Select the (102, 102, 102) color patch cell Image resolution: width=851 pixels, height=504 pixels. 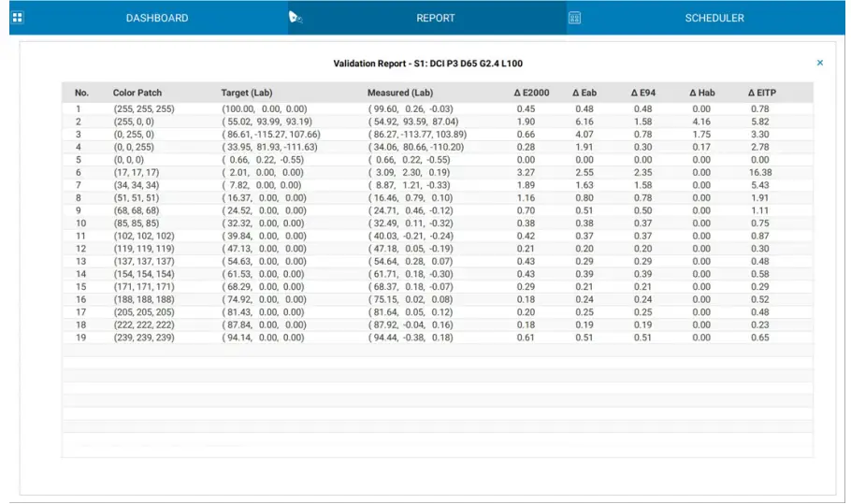tap(144, 236)
